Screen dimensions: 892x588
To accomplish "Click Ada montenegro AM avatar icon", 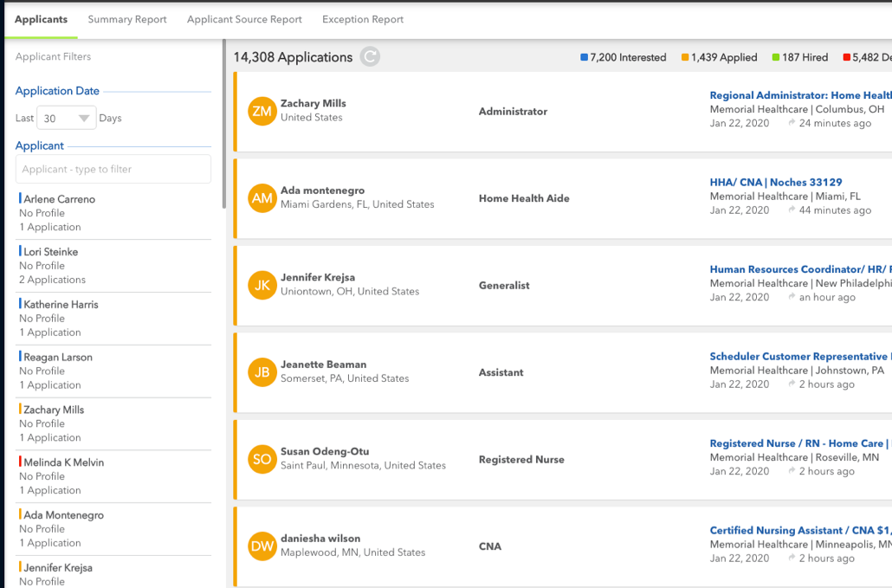I will [x=262, y=198].
